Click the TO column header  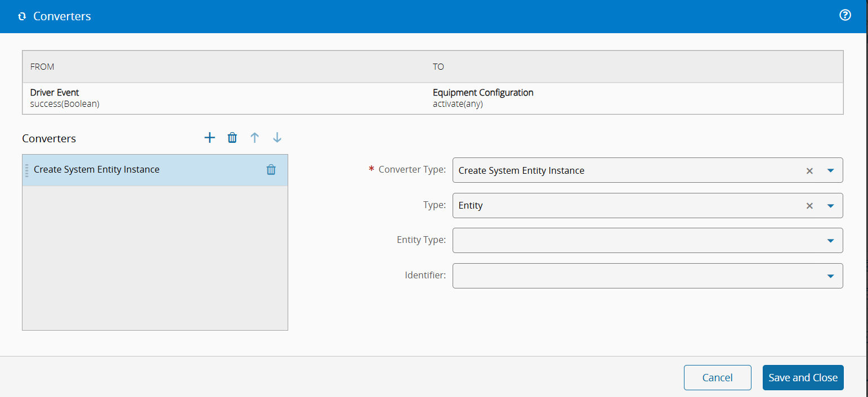coord(438,66)
